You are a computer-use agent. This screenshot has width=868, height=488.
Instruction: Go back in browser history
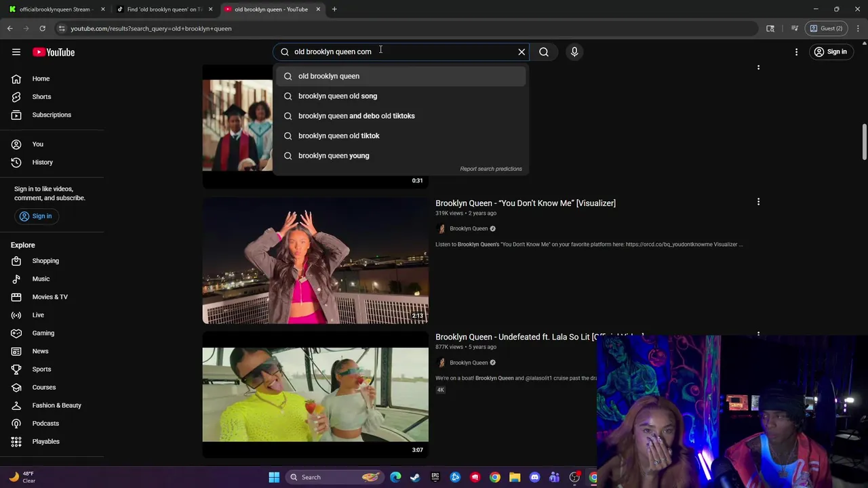(x=10, y=28)
